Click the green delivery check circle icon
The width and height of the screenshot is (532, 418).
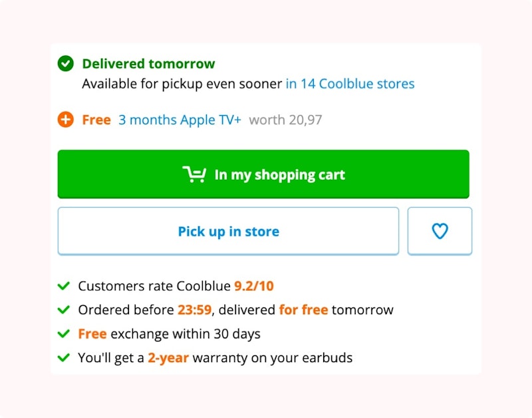point(65,64)
